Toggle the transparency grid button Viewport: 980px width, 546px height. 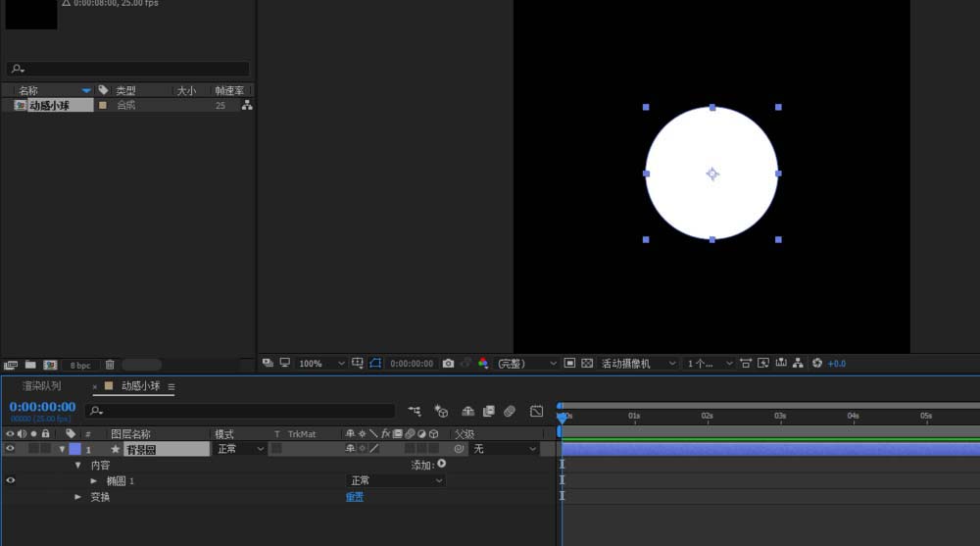point(587,363)
